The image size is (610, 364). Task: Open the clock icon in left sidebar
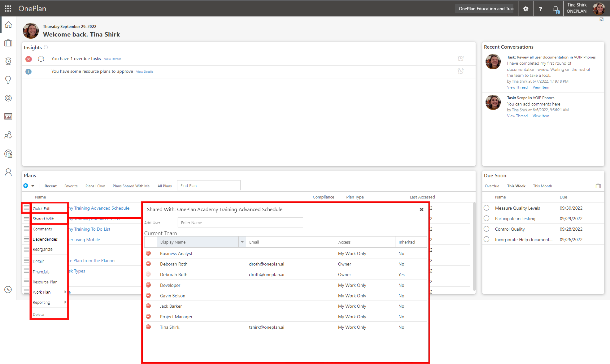tap(8, 61)
